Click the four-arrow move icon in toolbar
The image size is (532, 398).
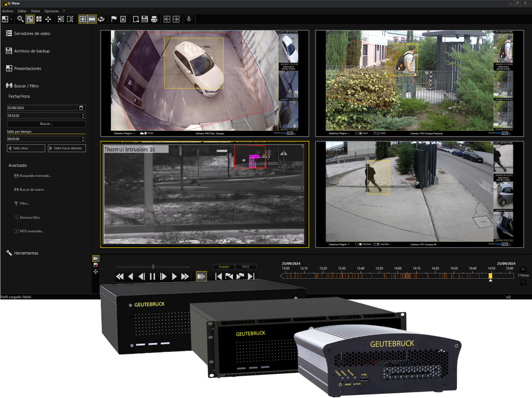coord(48,19)
